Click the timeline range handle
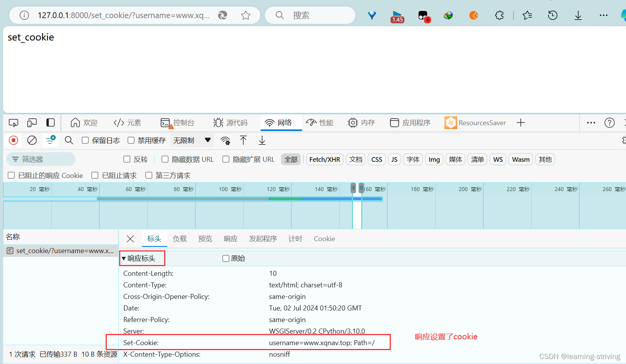 click(353, 188)
